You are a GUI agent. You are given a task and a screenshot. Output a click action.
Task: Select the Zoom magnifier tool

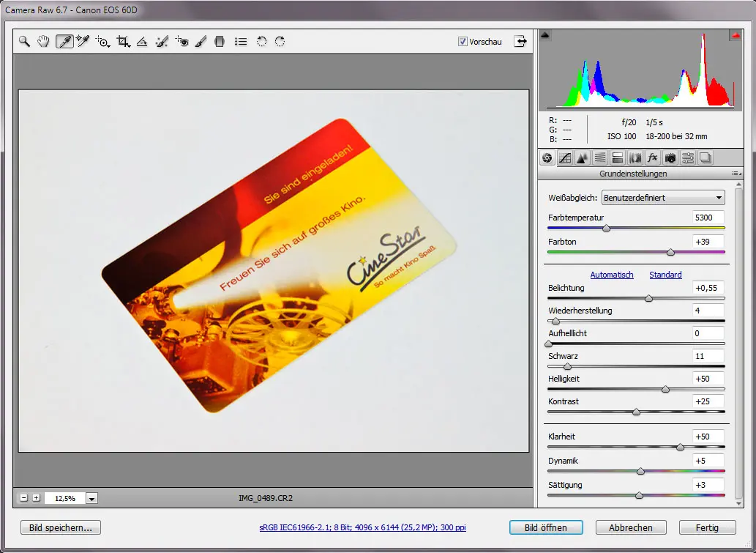[x=25, y=42]
